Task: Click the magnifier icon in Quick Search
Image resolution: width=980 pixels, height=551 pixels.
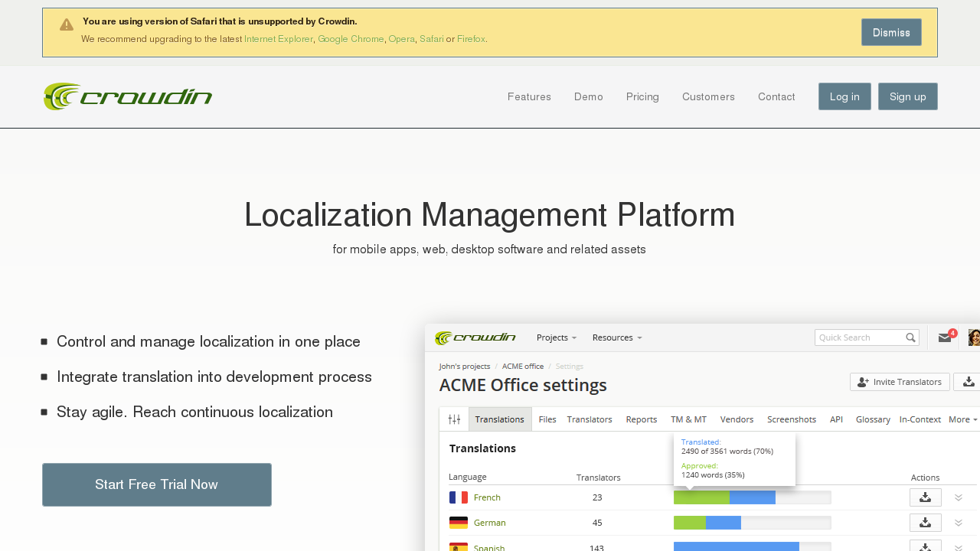Action: [x=910, y=337]
